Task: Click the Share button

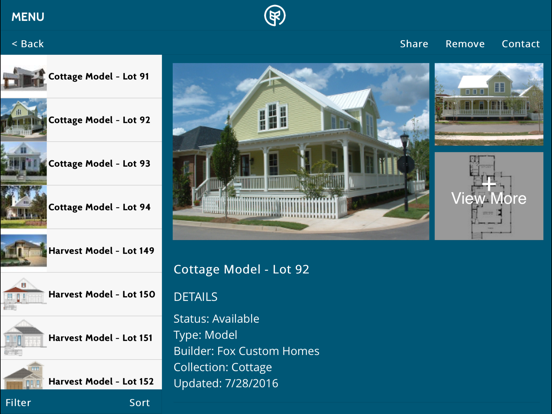Action: point(414,44)
